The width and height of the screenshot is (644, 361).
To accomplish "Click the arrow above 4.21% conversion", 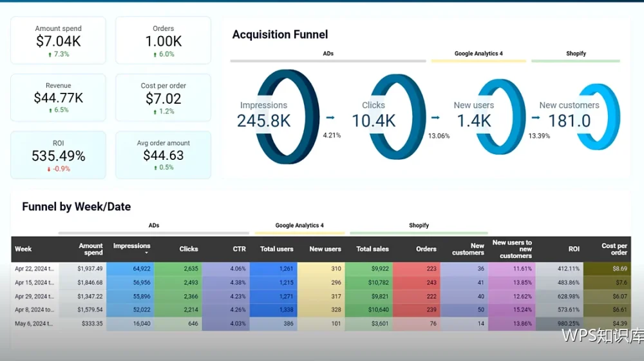I will point(330,117).
